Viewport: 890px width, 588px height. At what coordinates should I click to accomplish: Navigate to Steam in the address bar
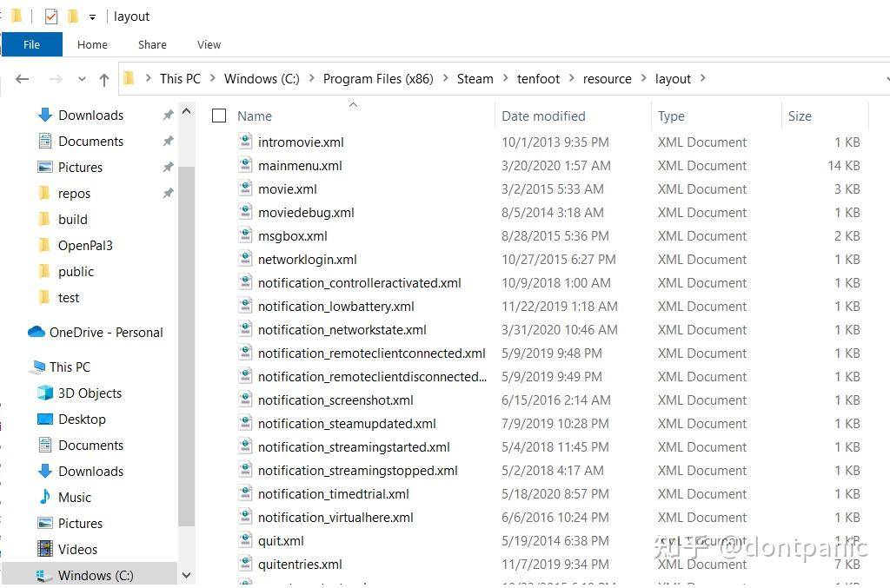475,79
